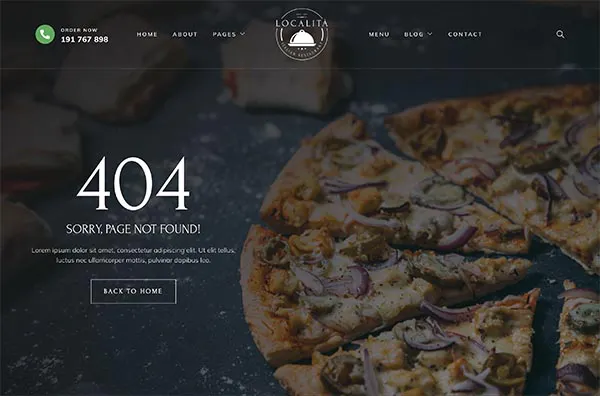Click the Lorem ipsum description paragraph
Viewport: 600px width, 396px height.
coord(133,255)
